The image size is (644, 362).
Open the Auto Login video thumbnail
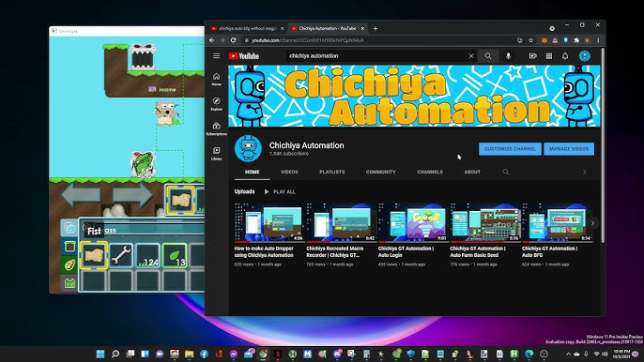click(413, 222)
